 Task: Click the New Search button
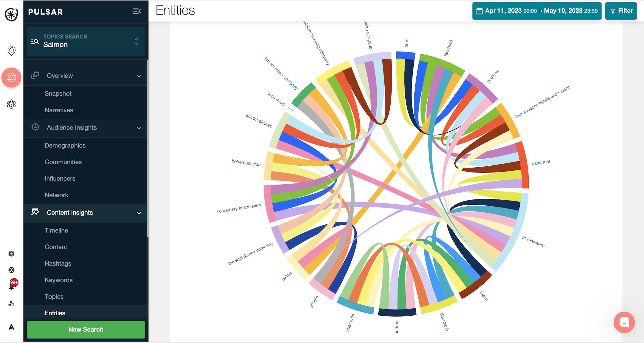86,329
